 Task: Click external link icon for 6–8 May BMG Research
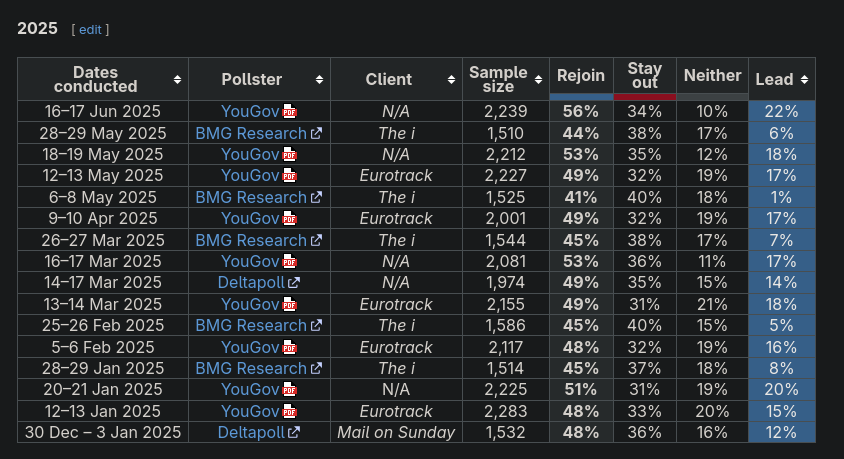tap(316, 197)
